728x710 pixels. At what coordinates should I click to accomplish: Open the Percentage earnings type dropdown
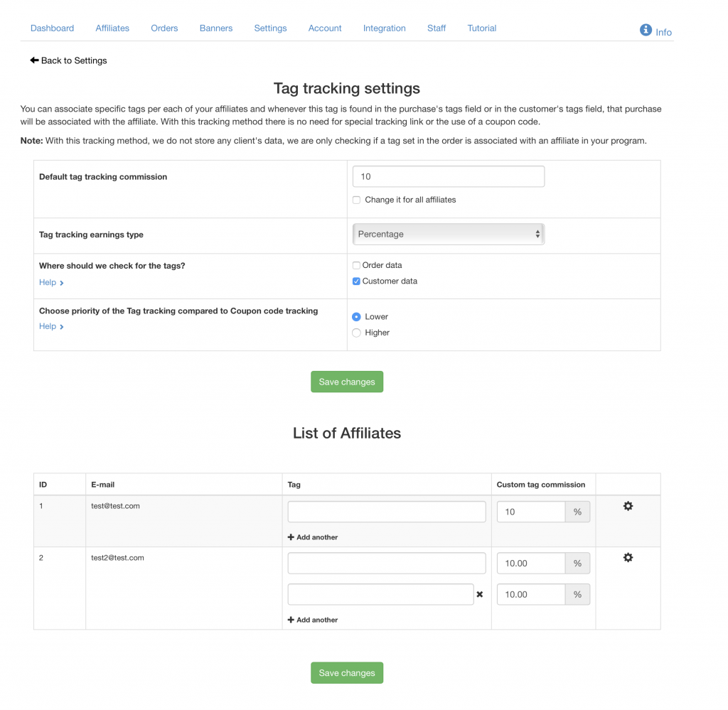tap(449, 235)
